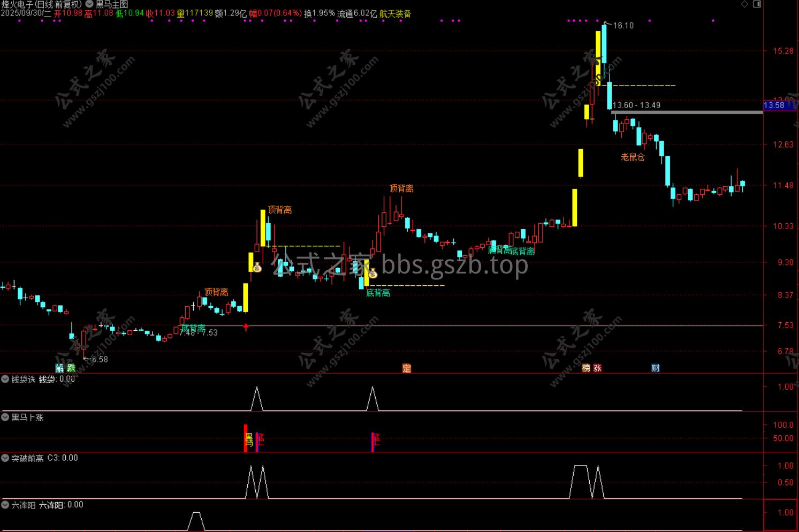The image size is (799, 532).
Task: Click the 钱袋: 0.00 indicator value
Action: click(57, 379)
